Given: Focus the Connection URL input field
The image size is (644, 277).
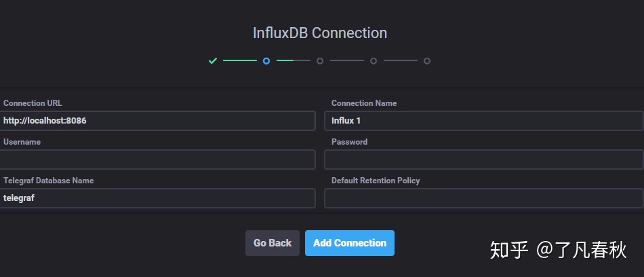Looking at the screenshot, I should (157, 121).
